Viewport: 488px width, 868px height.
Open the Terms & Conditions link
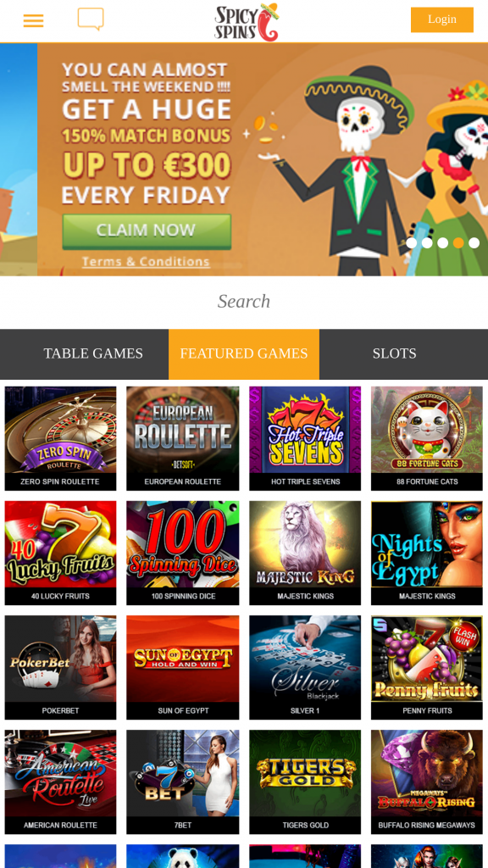146,262
